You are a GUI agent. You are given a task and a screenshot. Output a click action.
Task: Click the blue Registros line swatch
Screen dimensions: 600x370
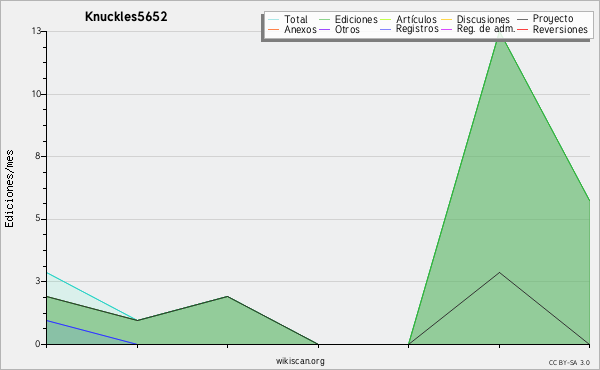[x=386, y=29]
